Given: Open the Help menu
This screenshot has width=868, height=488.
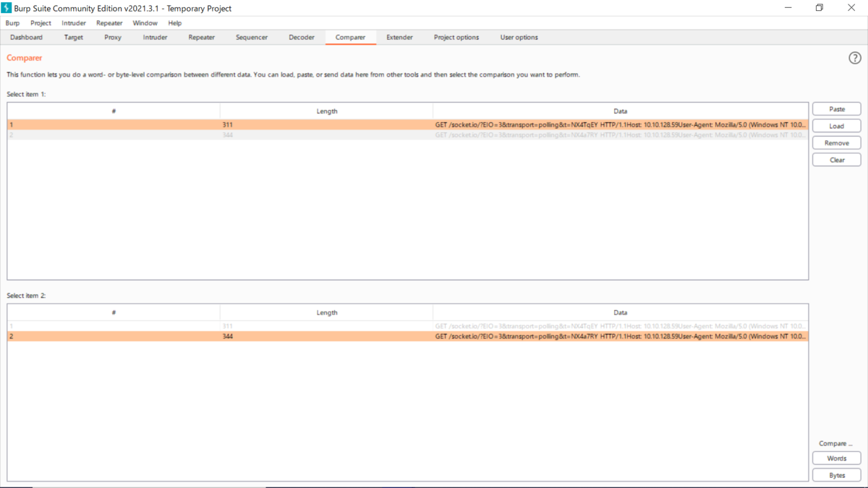Looking at the screenshot, I should (x=175, y=23).
